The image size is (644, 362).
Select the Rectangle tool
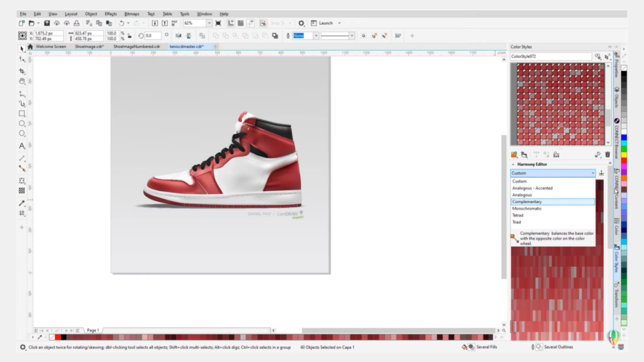point(22,114)
